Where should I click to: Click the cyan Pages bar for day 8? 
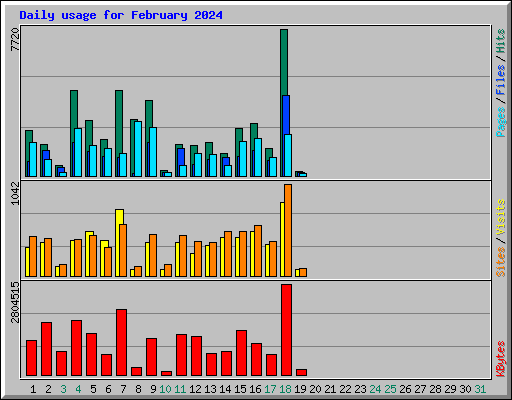[138, 149]
